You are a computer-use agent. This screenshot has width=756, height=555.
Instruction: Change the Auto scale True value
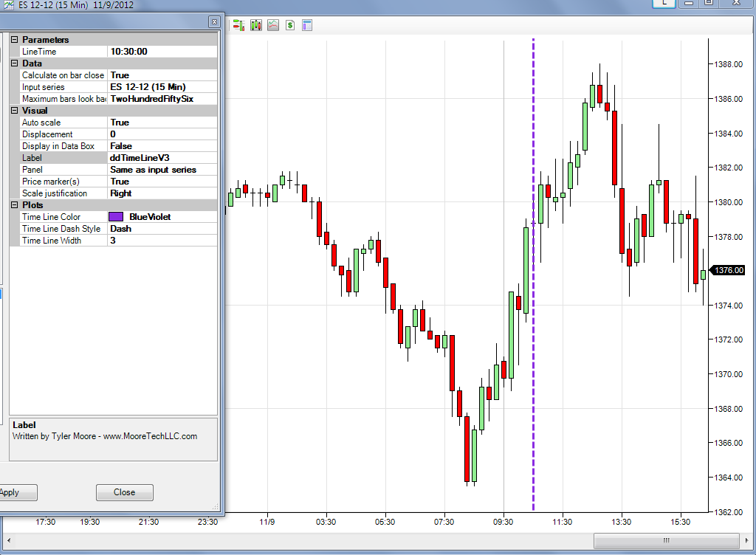point(162,123)
